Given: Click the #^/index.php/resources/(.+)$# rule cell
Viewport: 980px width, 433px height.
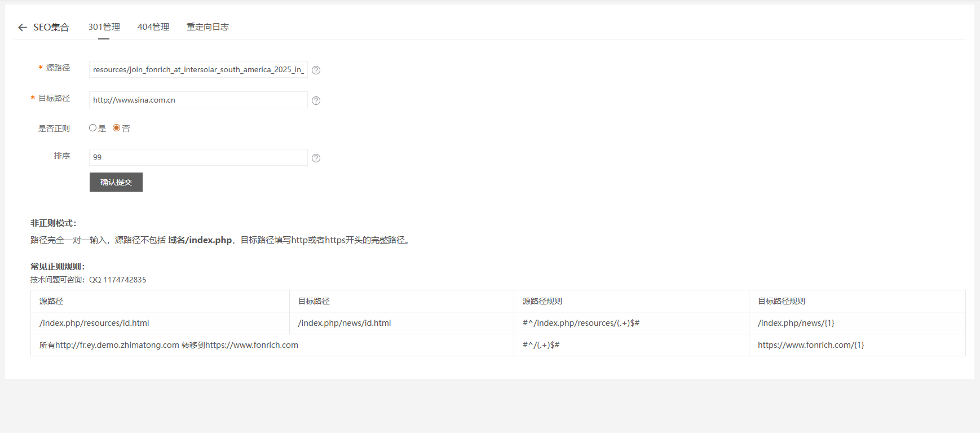Looking at the screenshot, I should (581, 323).
